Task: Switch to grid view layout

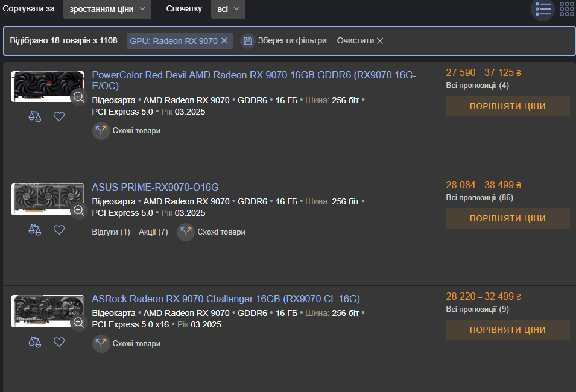Action: [x=567, y=9]
